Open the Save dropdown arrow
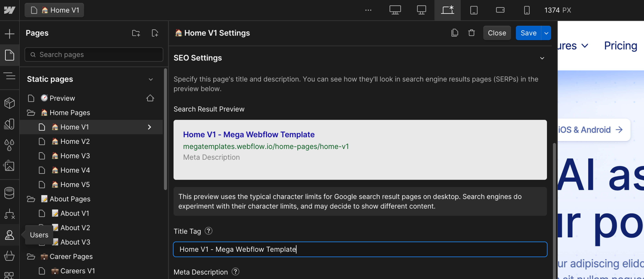This screenshot has width=644, height=279. [x=546, y=33]
